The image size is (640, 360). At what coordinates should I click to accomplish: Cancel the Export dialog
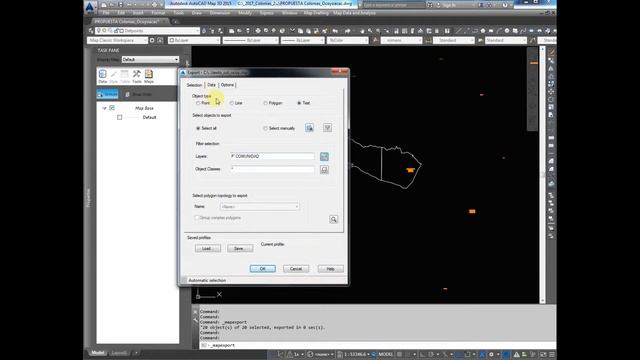[296, 269]
